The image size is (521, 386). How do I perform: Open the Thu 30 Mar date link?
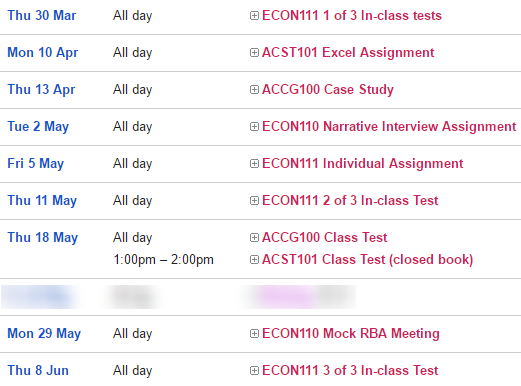pyautogui.click(x=42, y=16)
